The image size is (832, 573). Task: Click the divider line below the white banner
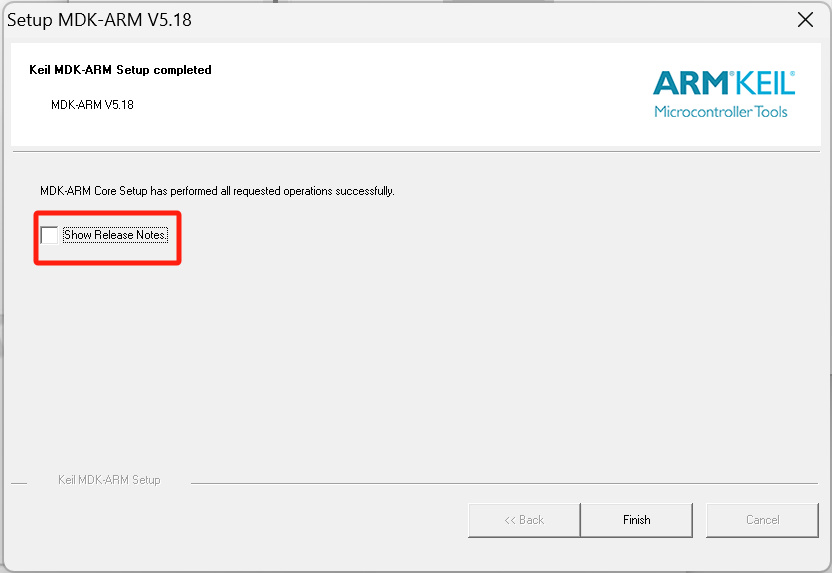415,151
